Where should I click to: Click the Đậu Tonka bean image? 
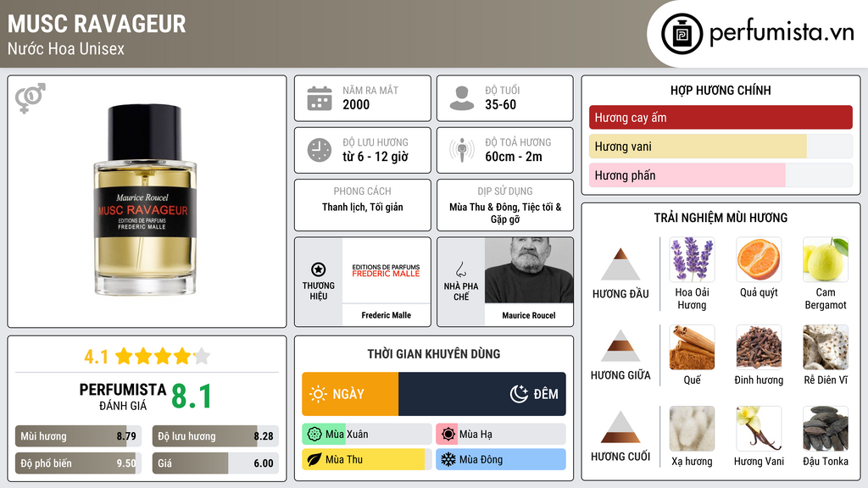(x=826, y=428)
